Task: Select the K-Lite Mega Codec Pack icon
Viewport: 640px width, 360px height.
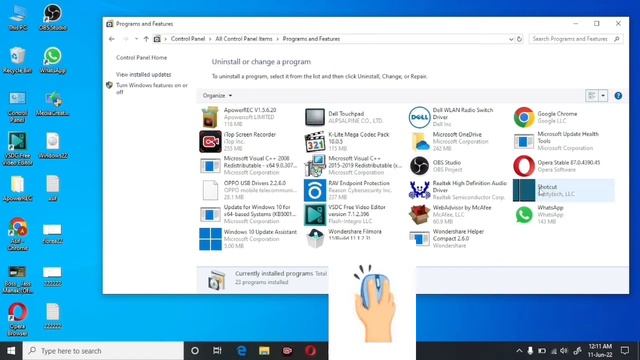Action: click(315, 142)
